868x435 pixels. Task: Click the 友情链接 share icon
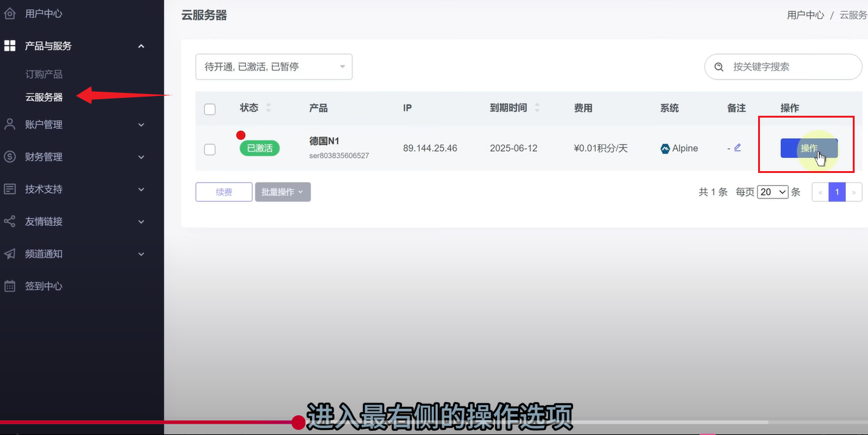click(x=10, y=221)
